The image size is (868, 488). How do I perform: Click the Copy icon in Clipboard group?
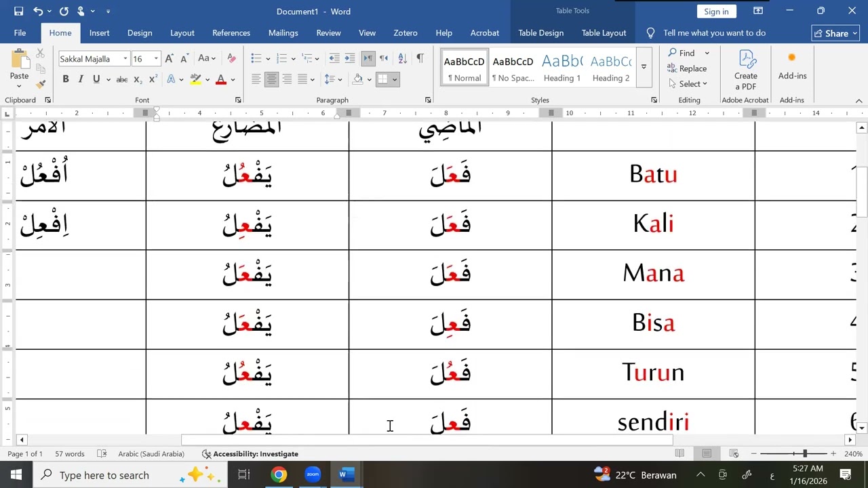[x=40, y=68]
